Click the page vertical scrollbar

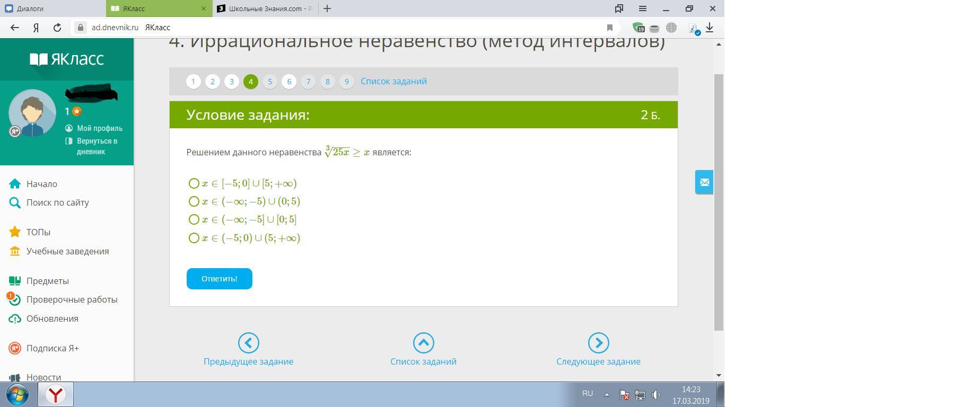[719, 201]
